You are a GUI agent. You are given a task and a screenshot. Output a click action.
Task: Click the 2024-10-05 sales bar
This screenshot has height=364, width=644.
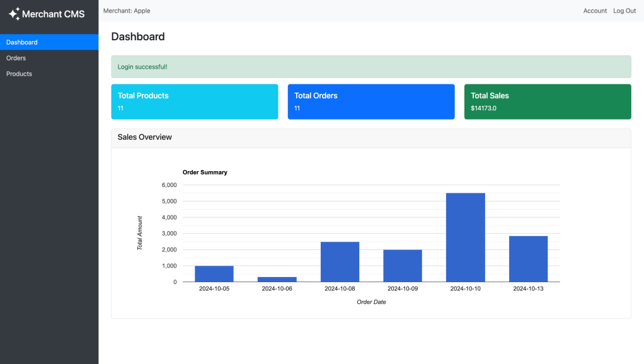coord(214,274)
